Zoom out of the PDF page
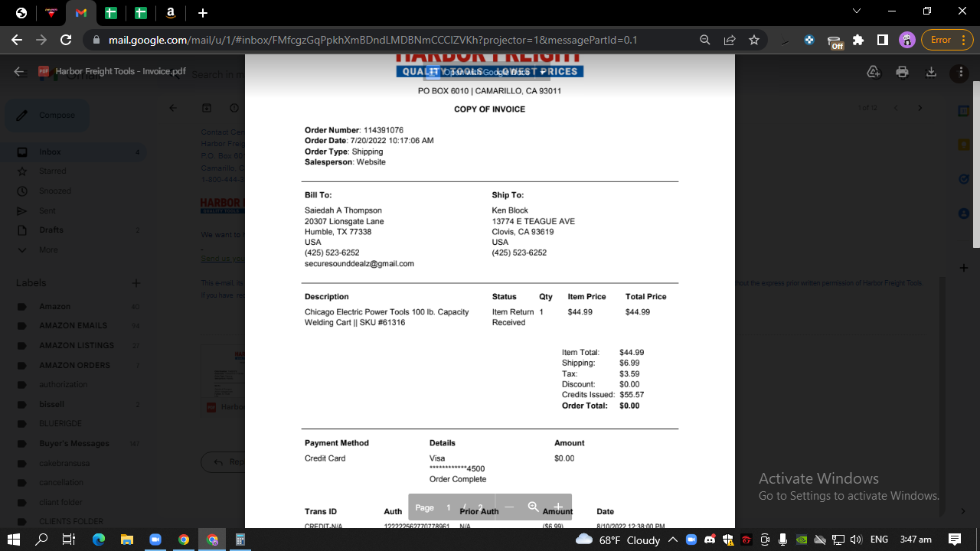The width and height of the screenshot is (980, 551). tap(509, 507)
